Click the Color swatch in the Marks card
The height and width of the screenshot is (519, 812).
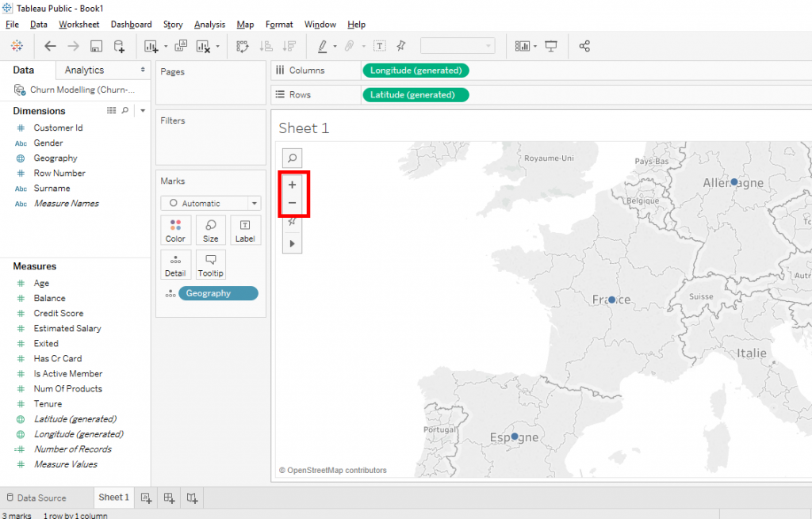175,230
